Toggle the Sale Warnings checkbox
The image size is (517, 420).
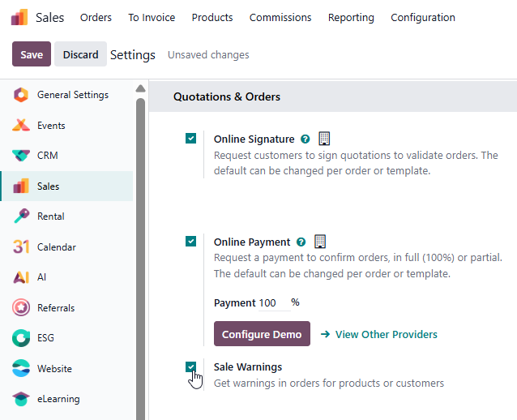[190, 367]
